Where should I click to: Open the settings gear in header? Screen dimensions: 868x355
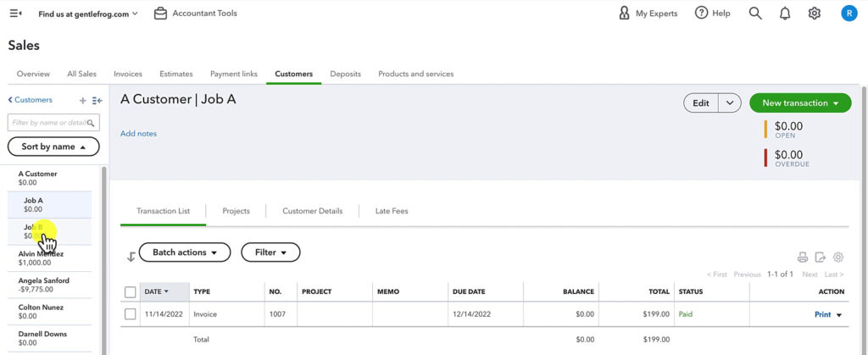tap(815, 14)
